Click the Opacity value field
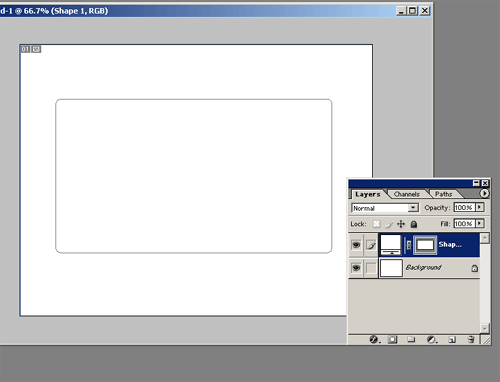The height and width of the screenshot is (382, 500). coord(464,207)
